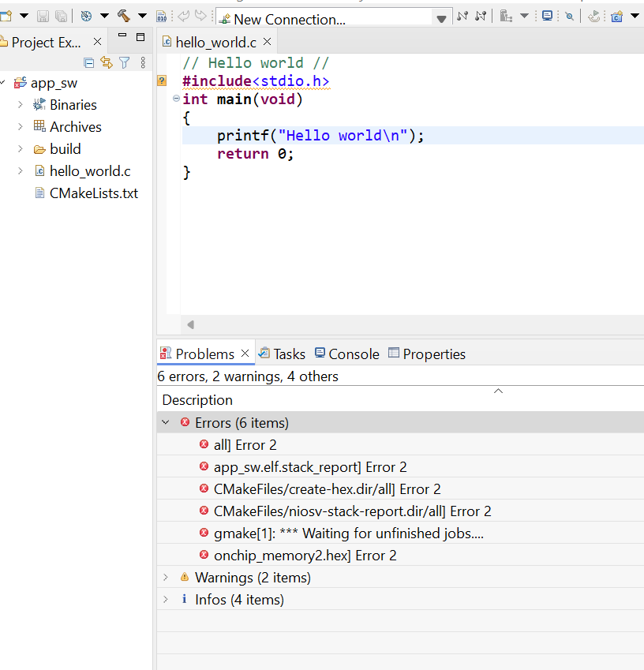
Task: Open the Project Explorer filter icon
Action: (x=124, y=63)
